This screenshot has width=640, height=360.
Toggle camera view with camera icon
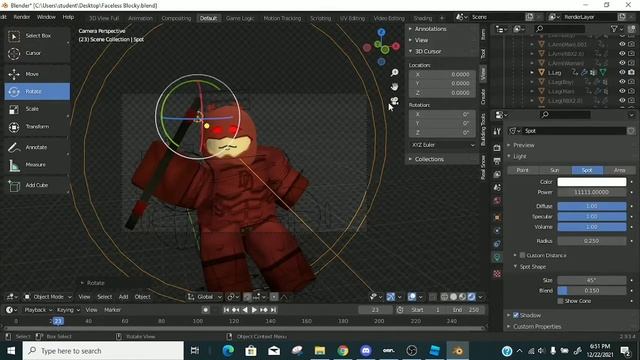tap(394, 100)
